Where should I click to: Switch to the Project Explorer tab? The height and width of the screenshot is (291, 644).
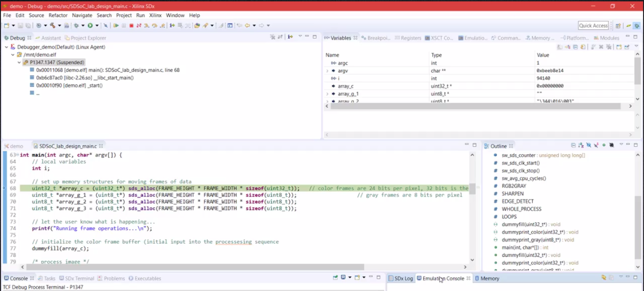tap(85, 38)
